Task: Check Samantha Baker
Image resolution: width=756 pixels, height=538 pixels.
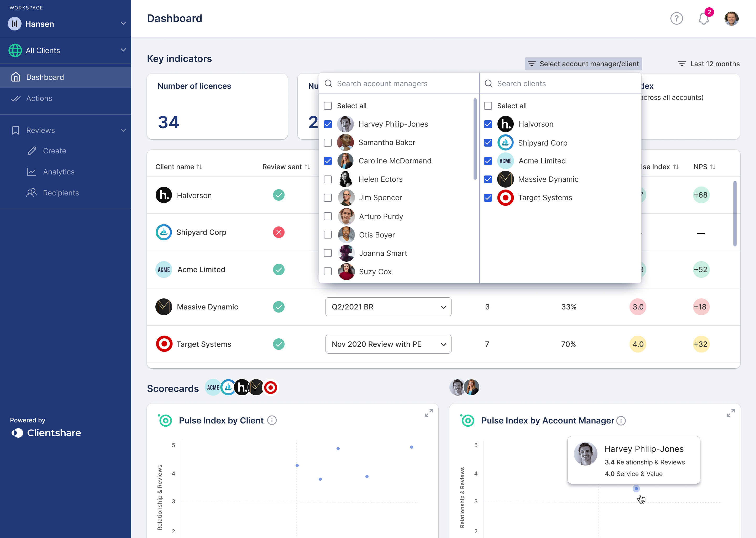Action: (x=328, y=142)
